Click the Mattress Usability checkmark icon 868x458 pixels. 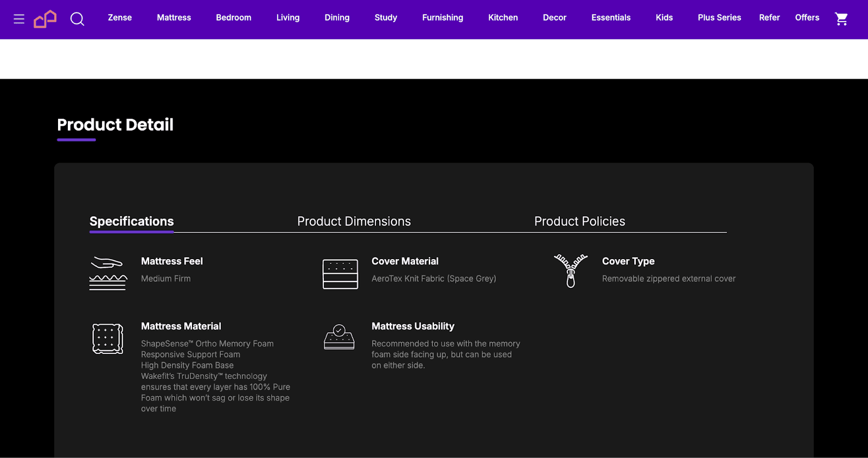pos(339,337)
